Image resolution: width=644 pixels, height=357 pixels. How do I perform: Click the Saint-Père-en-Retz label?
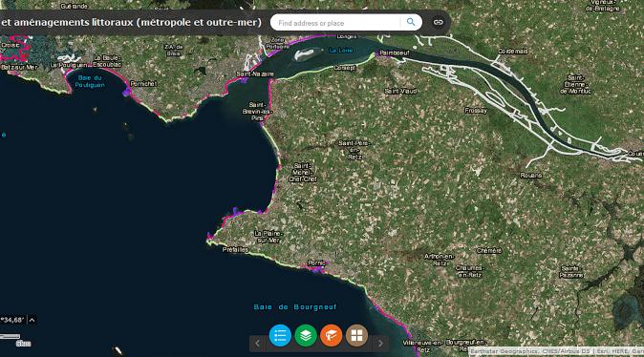click(x=354, y=150)
